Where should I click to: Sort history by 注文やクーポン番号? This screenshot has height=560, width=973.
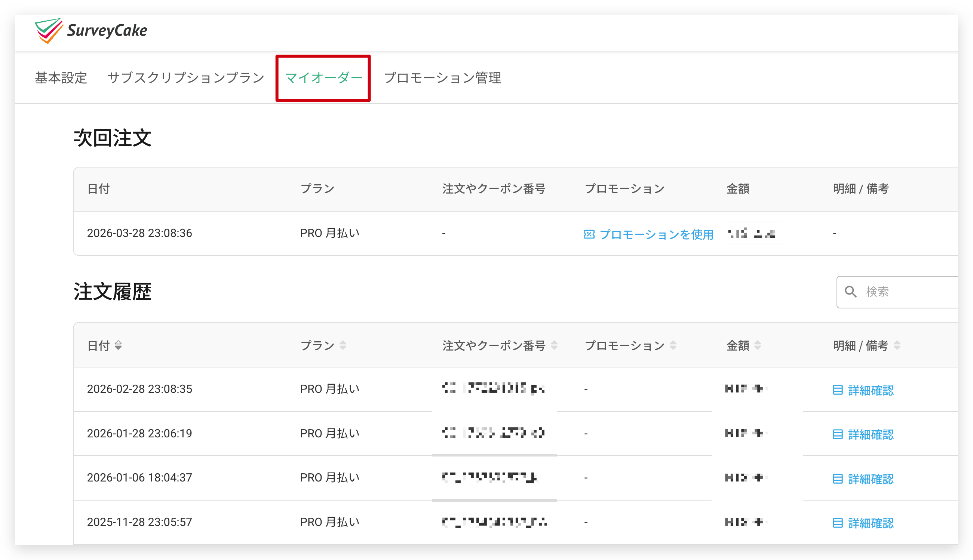[554, 345]
